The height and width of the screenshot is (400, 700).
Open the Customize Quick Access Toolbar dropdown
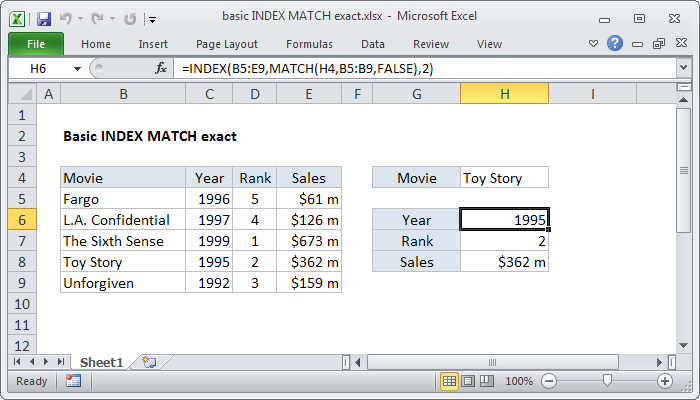151,18
